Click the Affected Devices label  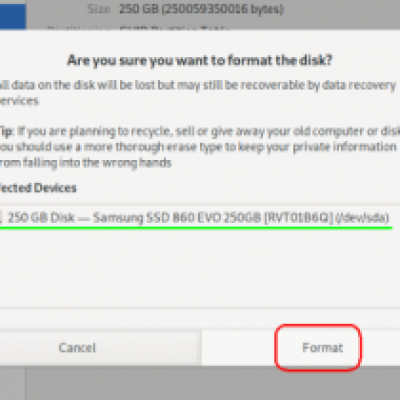(x=38, y=188)
